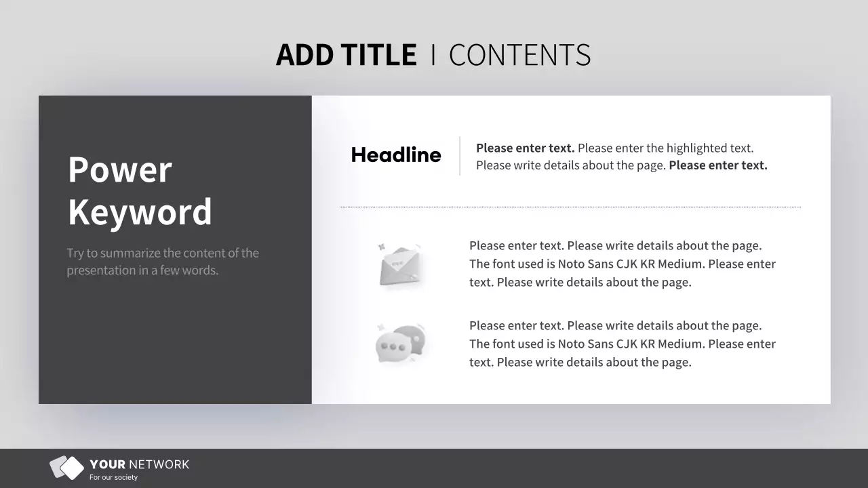Select the ADD TITLE heading text

(346, 54)
